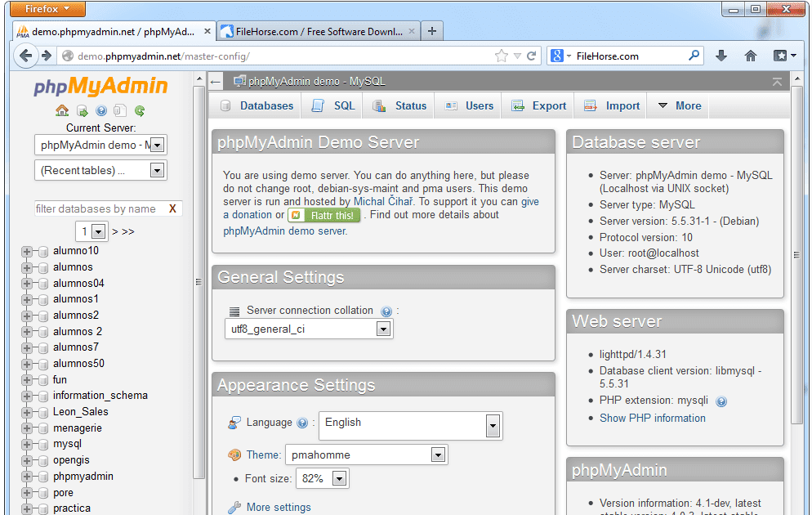Open Font size dropdown
This screenshot has width=812, height=515.
pos(323,479)
